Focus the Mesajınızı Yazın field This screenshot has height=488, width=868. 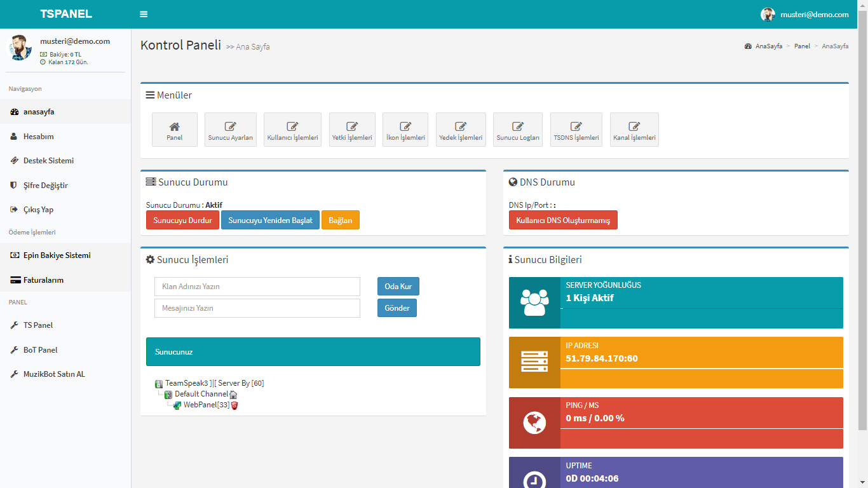[x=257, y=308]
